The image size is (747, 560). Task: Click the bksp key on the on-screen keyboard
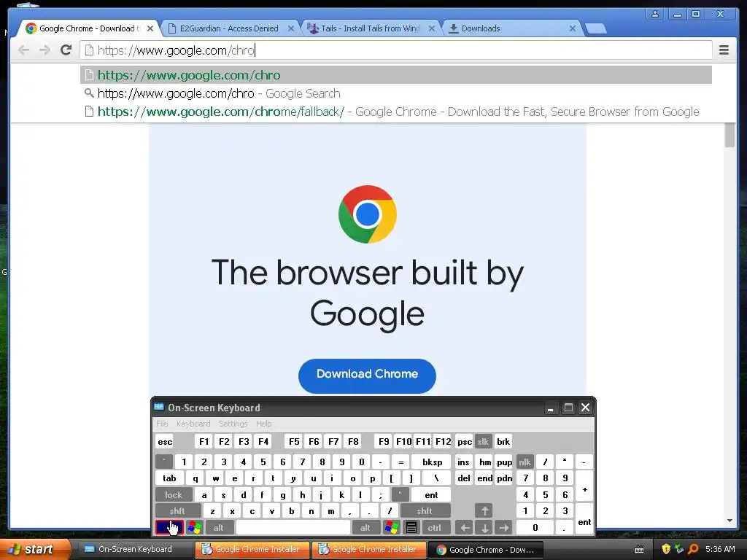pyautogui.click(x=432, y=462)
